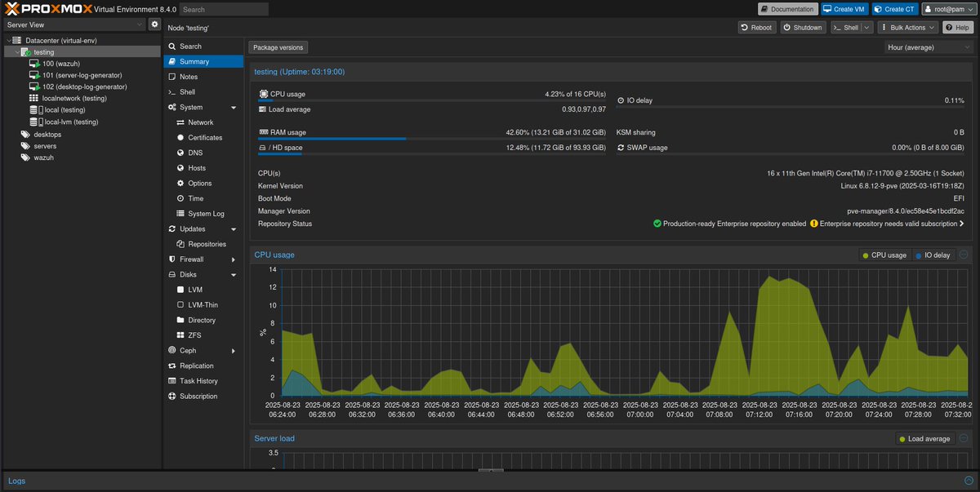Click the grid icon for ZFS
This screenshot has height=492, width=980.
pyautogui.click(x=180, y=335)
